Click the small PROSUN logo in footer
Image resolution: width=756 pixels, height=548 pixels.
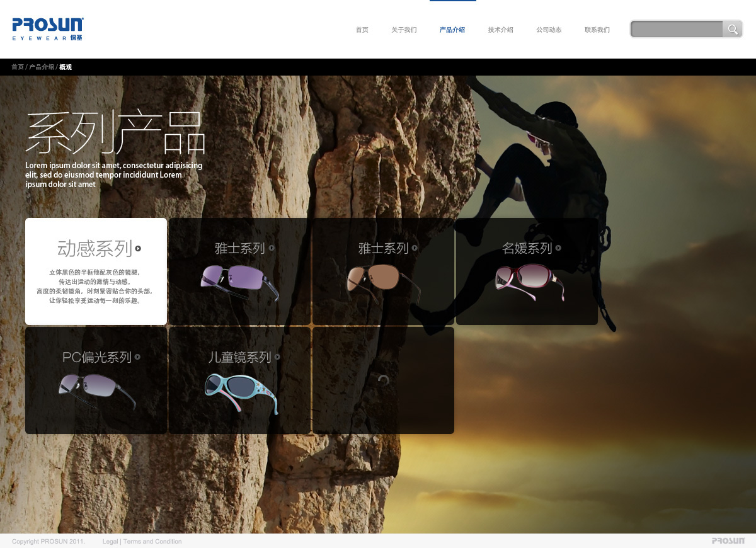pyautogui.click(x=728, y=541)
